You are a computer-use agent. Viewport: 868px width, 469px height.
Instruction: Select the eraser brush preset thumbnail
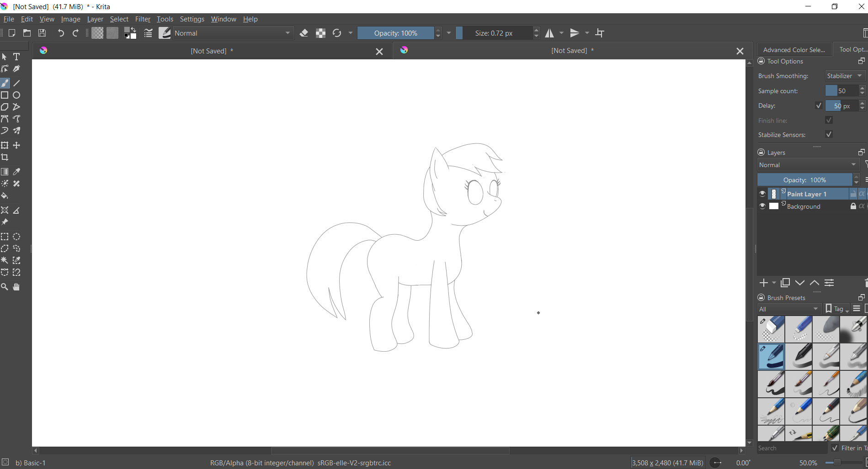coord(771,329)
